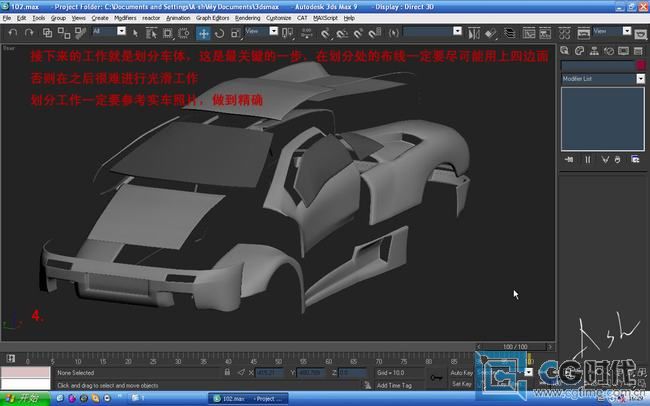Toggle the Select and Manipulate tool

[x=307, y=33]
